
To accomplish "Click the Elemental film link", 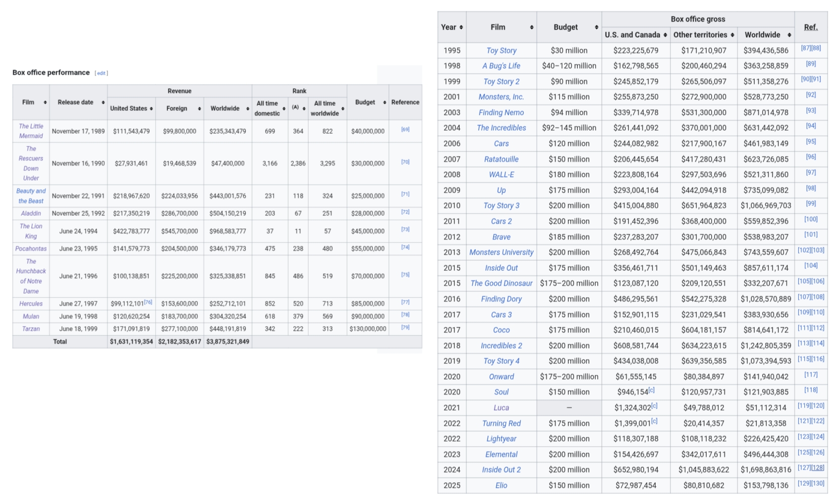I will click(501, 454).
